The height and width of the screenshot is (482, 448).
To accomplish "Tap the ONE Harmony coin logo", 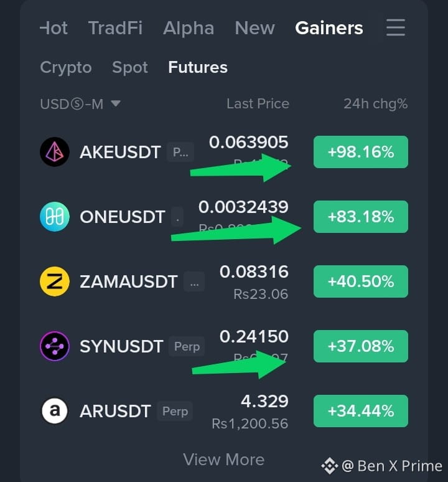I will click(x=55, y=217).
